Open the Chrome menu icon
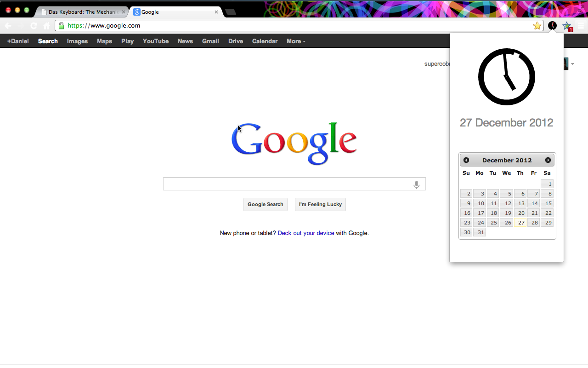Image resolution: width=588 pixels, height=368 pixels. 581,26
